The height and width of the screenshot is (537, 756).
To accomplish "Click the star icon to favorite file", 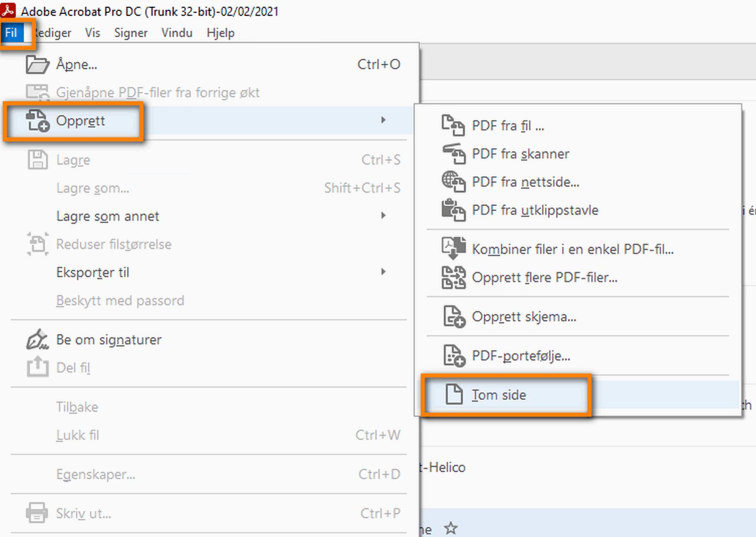I will click(x=451, y=528).
